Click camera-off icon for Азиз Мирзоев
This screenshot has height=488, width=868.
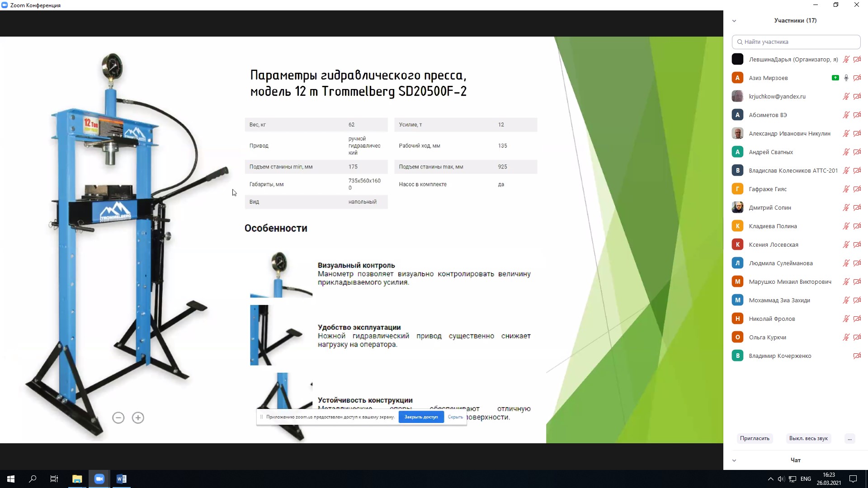tap(857, 78)
